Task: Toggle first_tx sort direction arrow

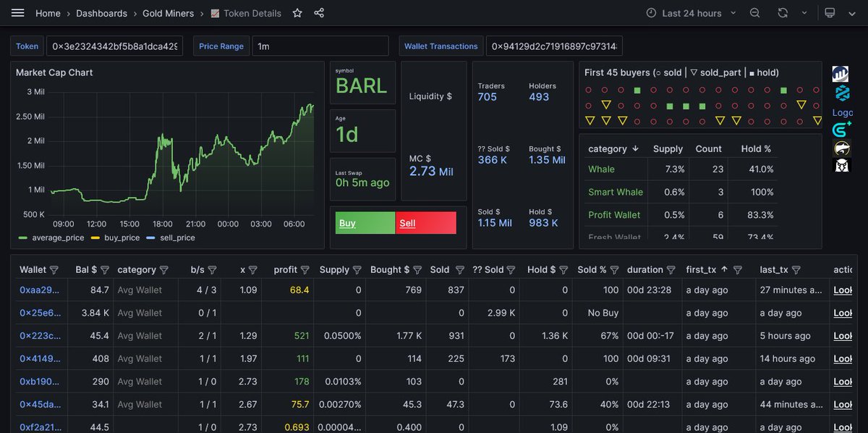Action: (x=724, y=269)
